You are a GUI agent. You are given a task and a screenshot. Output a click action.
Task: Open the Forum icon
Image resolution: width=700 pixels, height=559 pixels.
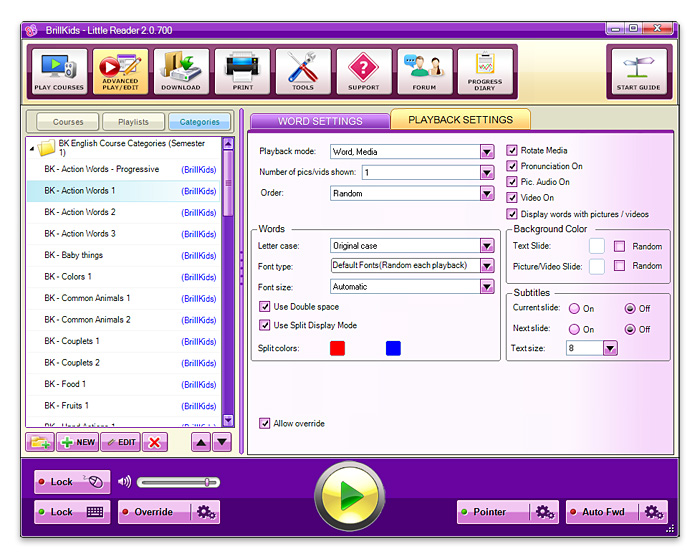point(425,73)
